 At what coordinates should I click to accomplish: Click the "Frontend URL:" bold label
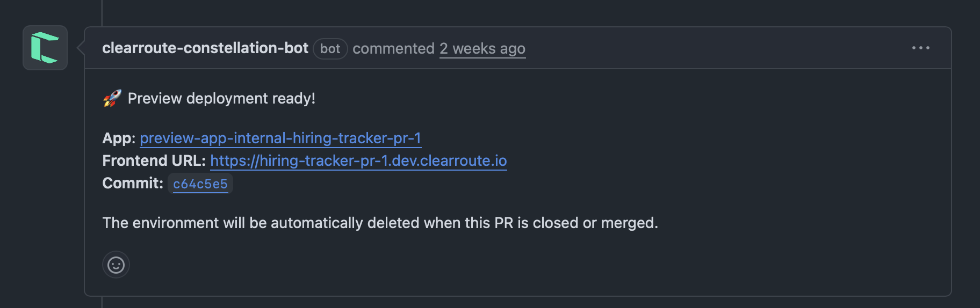[x=154, y=161]
